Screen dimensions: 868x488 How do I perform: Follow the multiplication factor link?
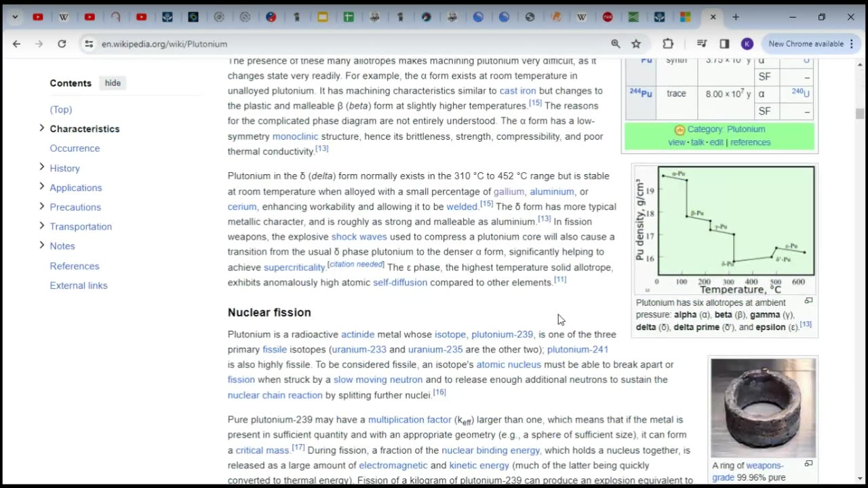point(409,420)
